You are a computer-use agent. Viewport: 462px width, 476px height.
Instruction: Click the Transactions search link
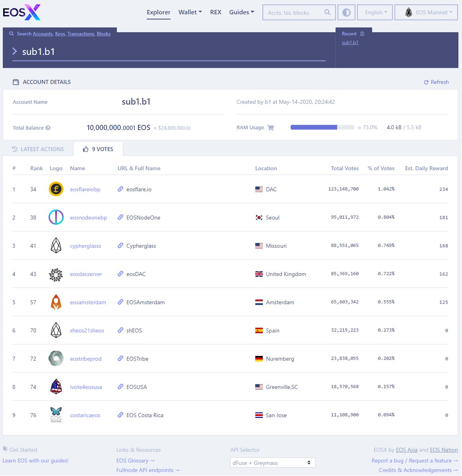click(81, 34)
